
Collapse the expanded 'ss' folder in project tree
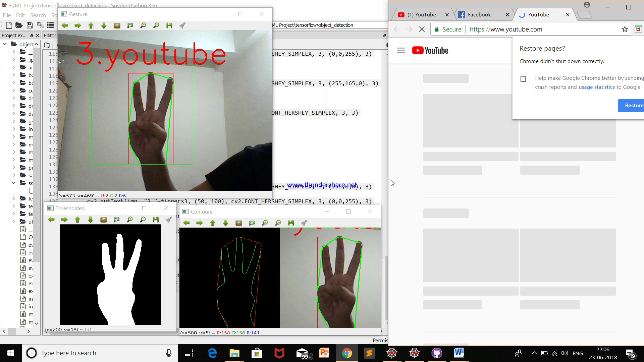click(14, 183)
